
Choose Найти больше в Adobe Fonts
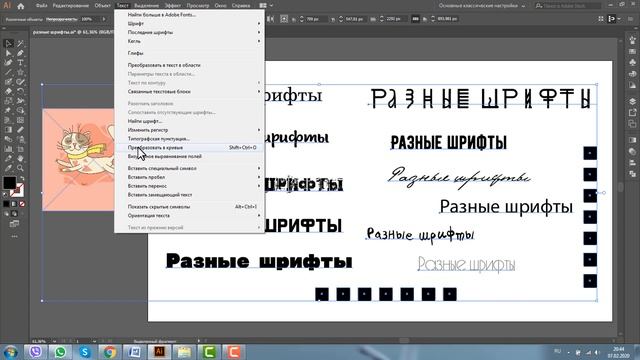[189, 15]
